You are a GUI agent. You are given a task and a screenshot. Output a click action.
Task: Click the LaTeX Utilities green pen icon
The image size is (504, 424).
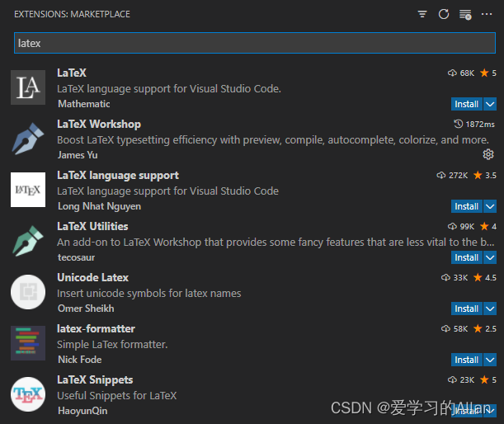coord(28,241)
